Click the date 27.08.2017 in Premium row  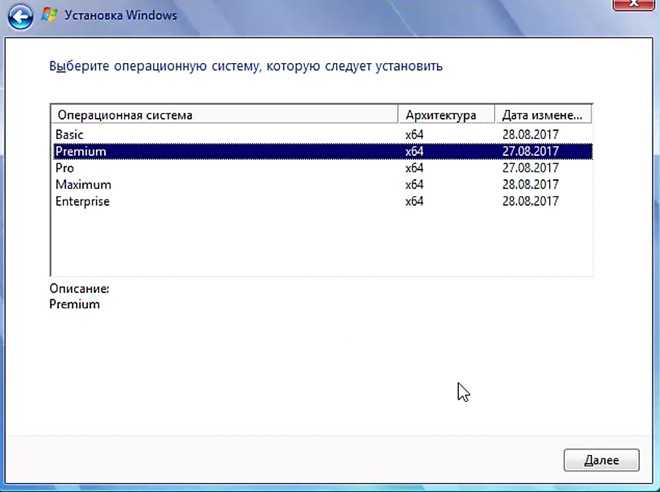click(530, 152)
